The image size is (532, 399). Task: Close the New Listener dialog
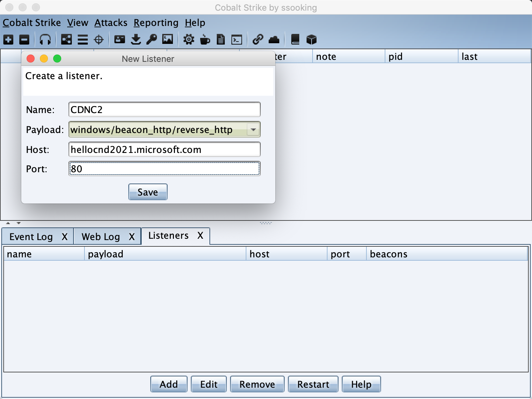pos(31,59)
